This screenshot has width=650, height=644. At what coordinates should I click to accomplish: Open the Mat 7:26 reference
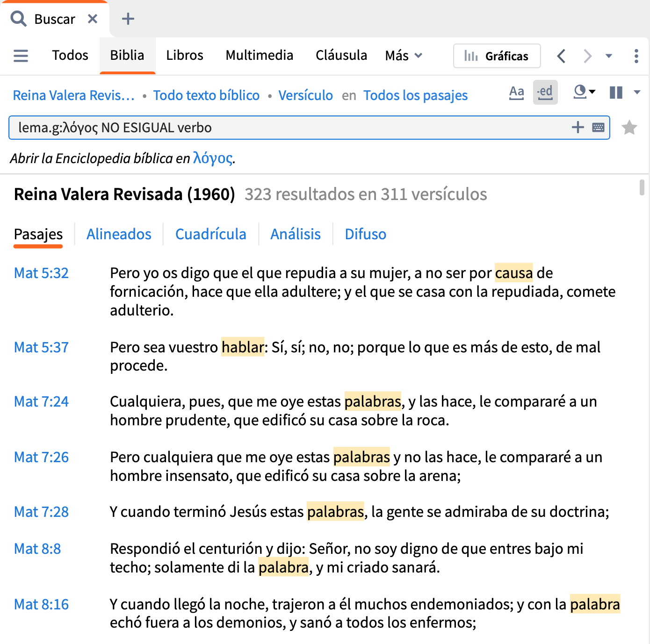41,457
